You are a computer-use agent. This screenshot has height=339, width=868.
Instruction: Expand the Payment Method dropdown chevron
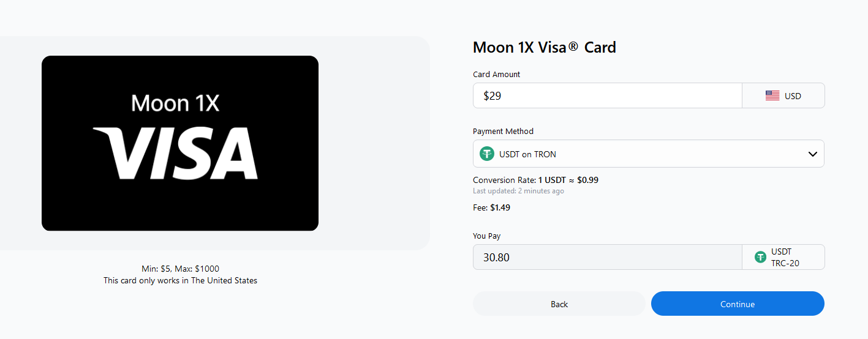pyautogui.click(x=813, y=154)
